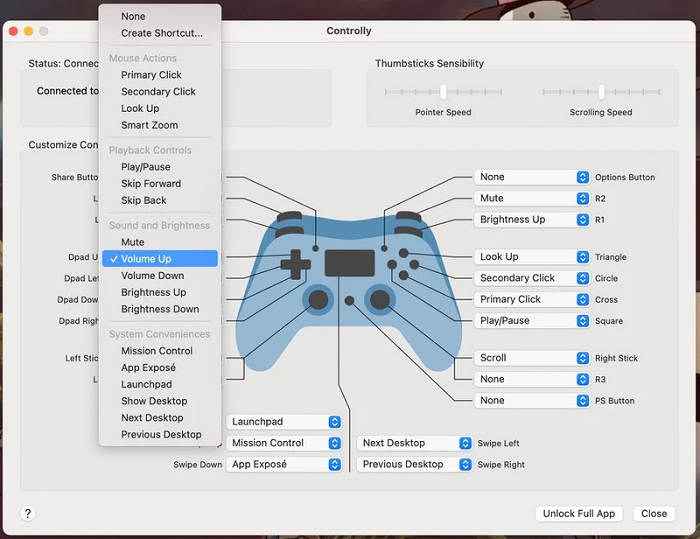Choose Smart Zoom action
700x539 pixels.
pos(160,125)
